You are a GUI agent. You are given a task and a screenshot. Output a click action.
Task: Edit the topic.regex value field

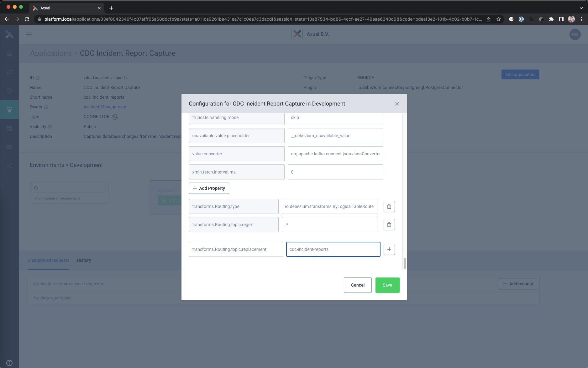click(x=329, y=225)
